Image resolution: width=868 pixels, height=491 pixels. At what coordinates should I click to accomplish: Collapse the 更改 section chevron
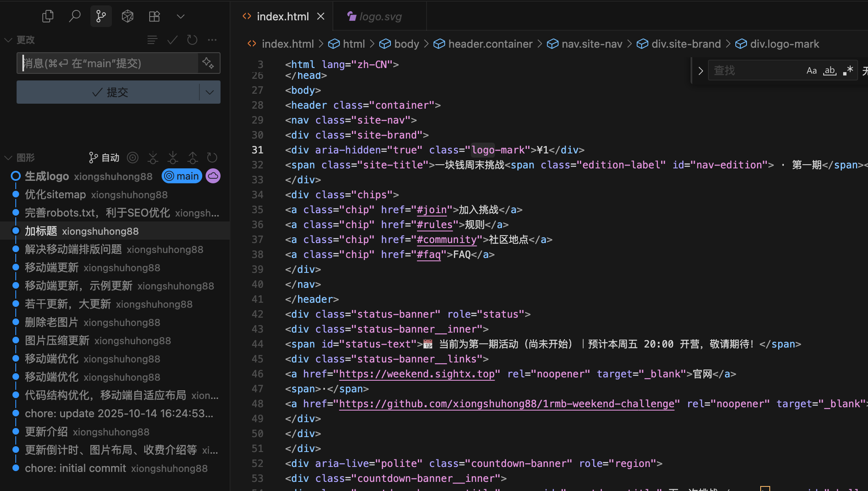(x=8, y=40)
